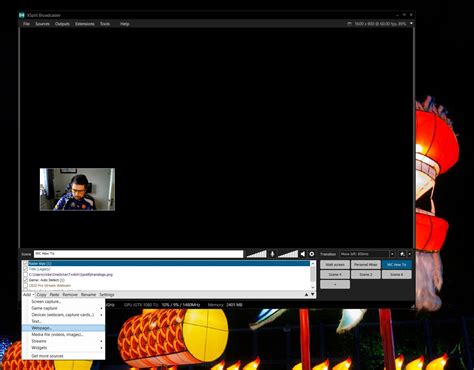The height and width of the screenshot is (370, 474).
Task: Open the Sources menu
Action: (x=43, y=24)
